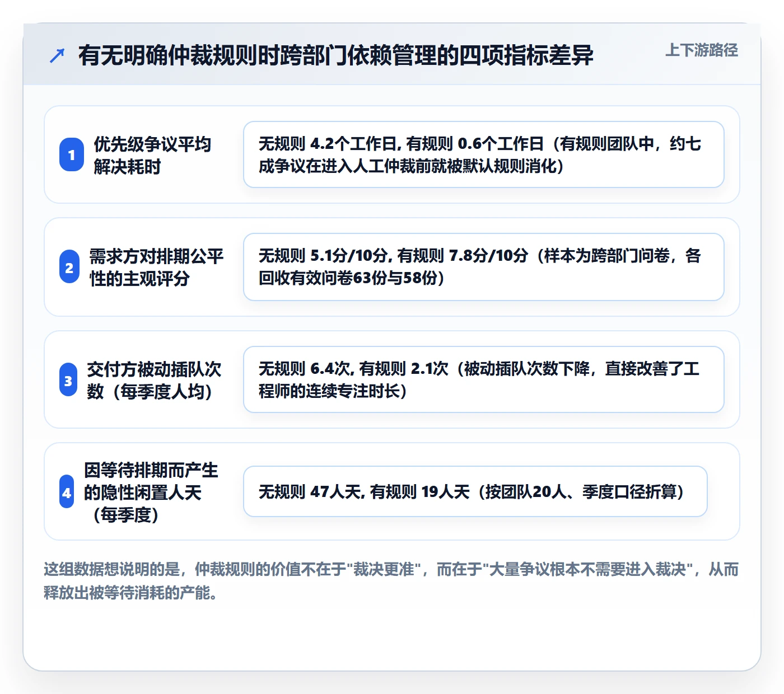Click the number 4 badge for 隐性闲置人天
The width and height of the screenshot is (784, 694).
coord(67,491)
